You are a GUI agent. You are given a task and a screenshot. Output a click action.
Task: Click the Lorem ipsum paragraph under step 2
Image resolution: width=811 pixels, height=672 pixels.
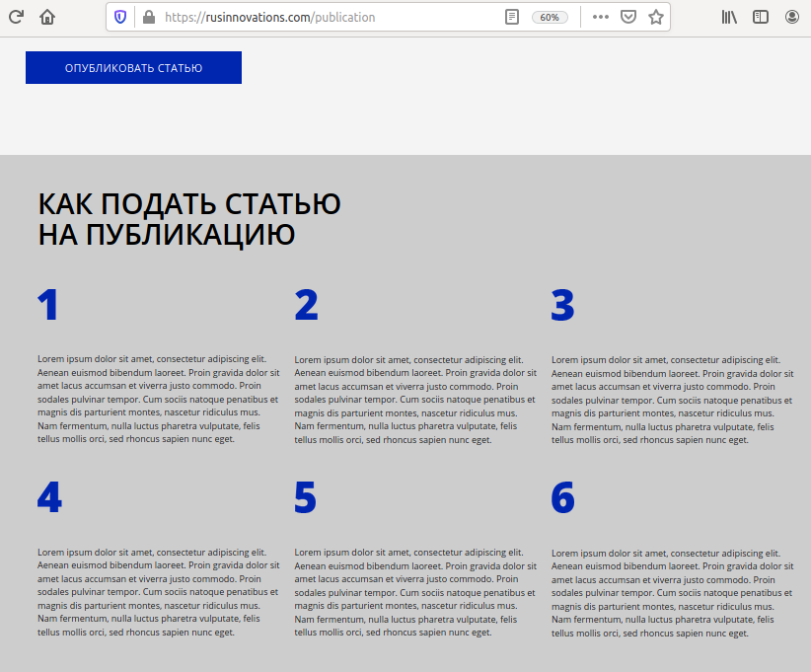[x=415, y=400]
